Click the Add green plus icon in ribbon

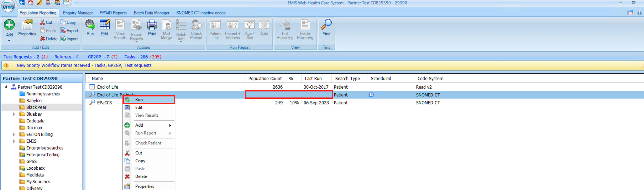pyautogui.click(x=9, y=25)
